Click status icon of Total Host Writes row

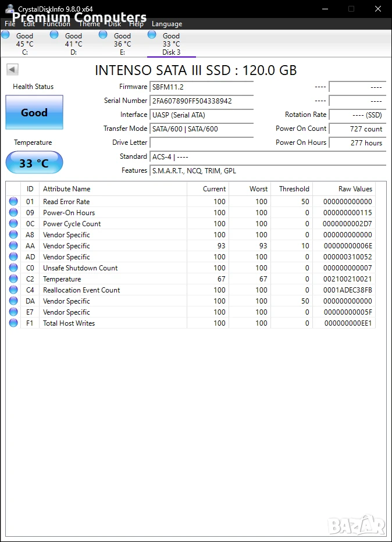(13, 323)
